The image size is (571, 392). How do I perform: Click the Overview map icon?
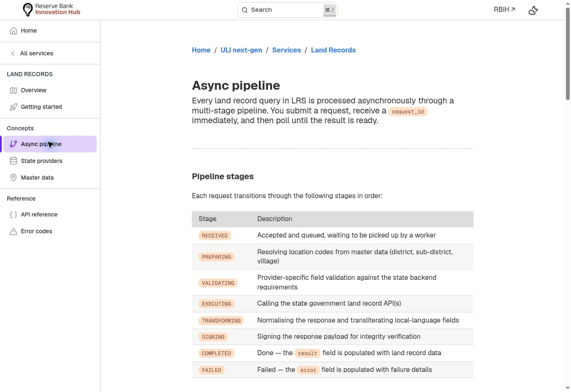[14, 91]
